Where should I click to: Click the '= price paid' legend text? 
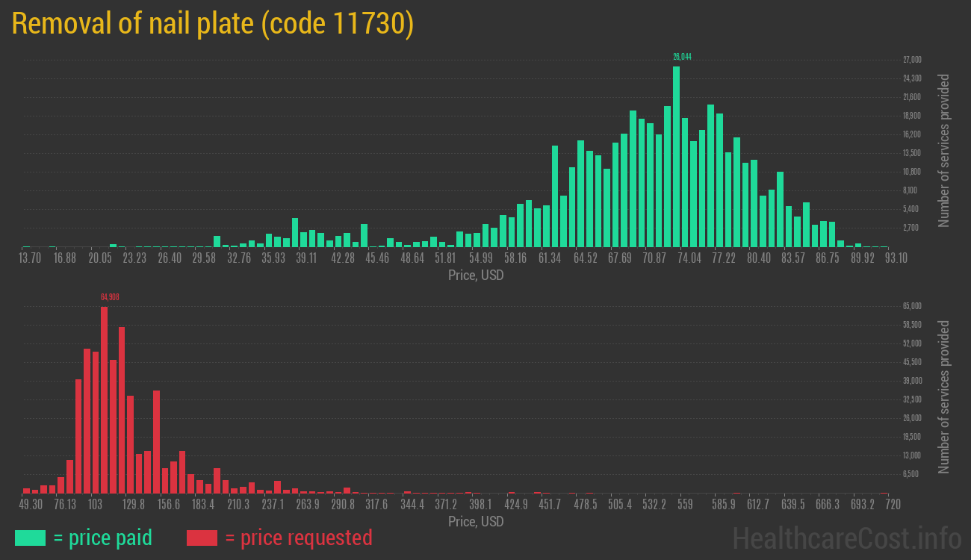102,538
